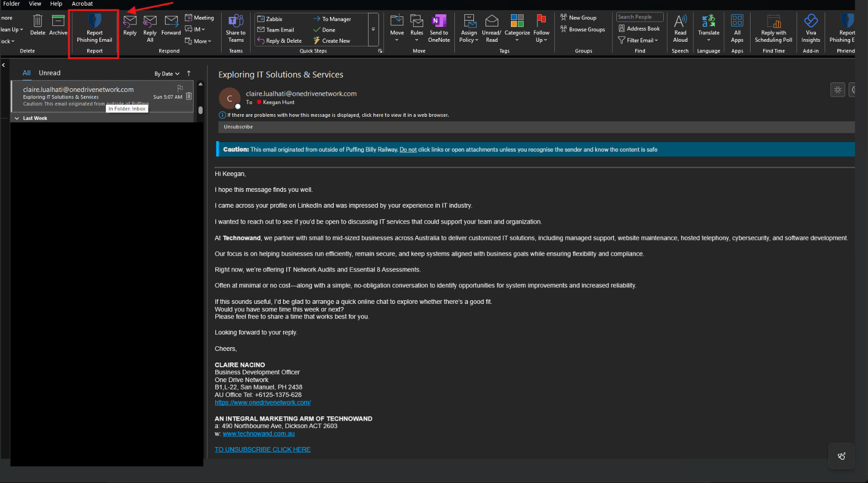Click the TO UNSUBSCRIBE CLICK HERE link
The image size is (868, 483).
[262, 450]
